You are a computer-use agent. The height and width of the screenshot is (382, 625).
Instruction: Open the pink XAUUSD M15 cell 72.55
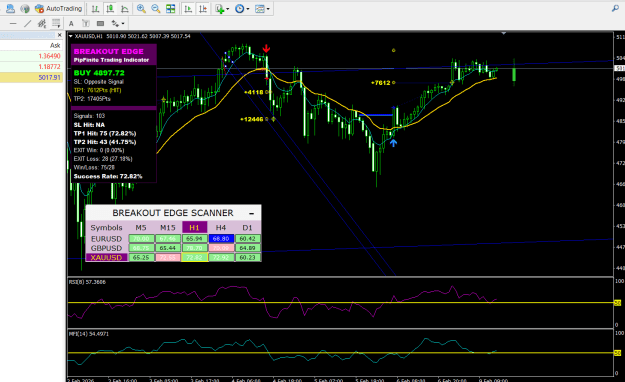tap(168, 258)
